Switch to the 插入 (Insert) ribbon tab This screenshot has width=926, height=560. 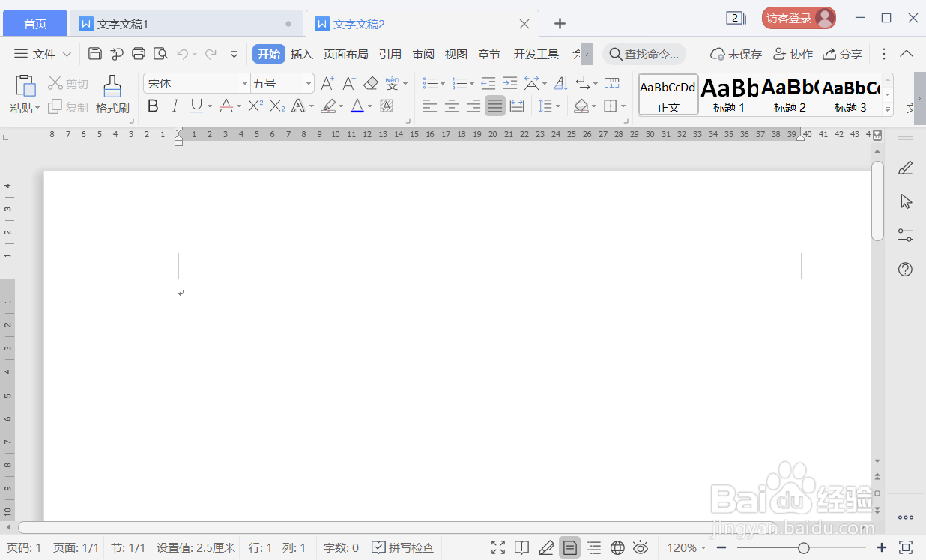click(x=301, y=53)
